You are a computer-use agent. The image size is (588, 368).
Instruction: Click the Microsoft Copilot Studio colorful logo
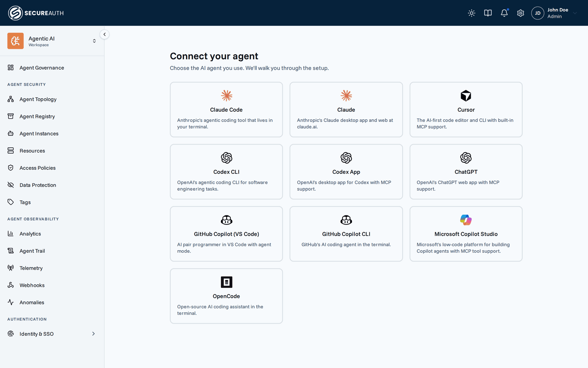466,220
